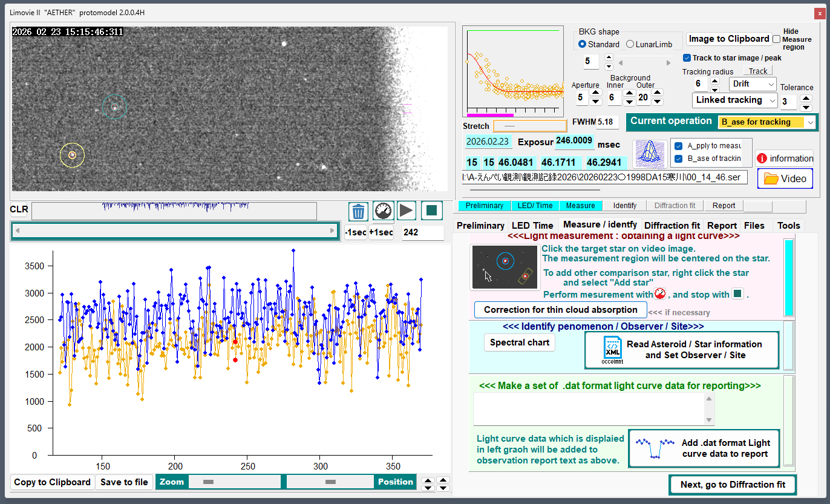Open the LED Time tab
Viewport: 830px width, 504px height.
coord(532,225)
